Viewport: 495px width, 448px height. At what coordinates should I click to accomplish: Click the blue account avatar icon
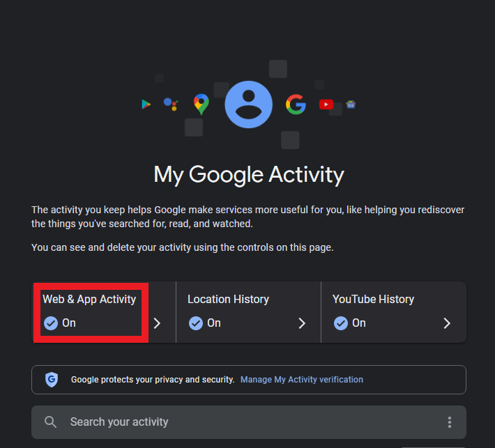(x=248, y=105)
